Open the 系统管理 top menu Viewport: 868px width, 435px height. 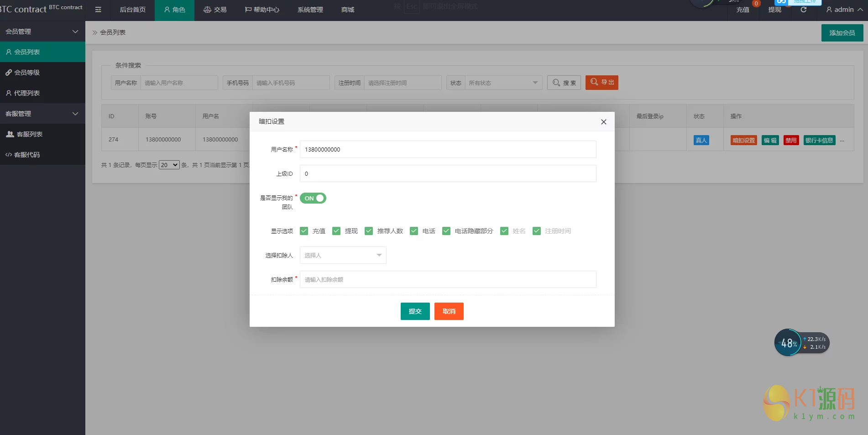310,10
